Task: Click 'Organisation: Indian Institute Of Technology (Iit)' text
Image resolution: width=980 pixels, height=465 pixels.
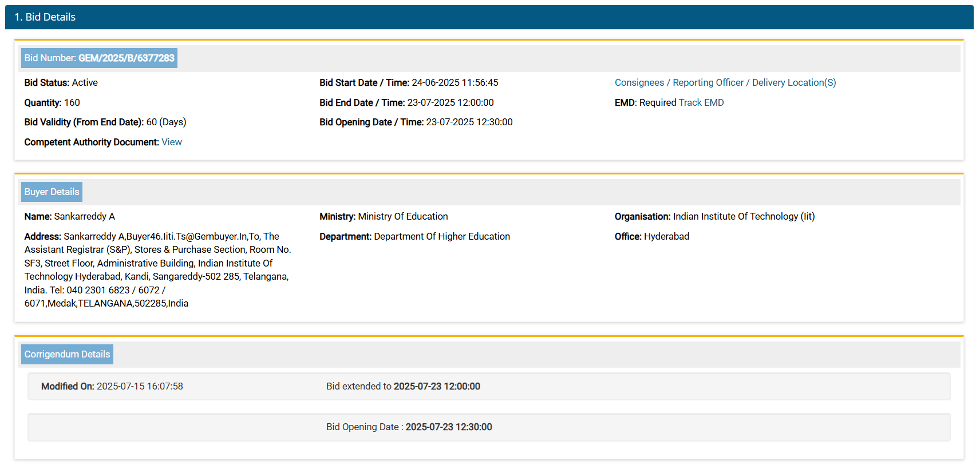Action: pyautogui.click(x=714, y=216)
